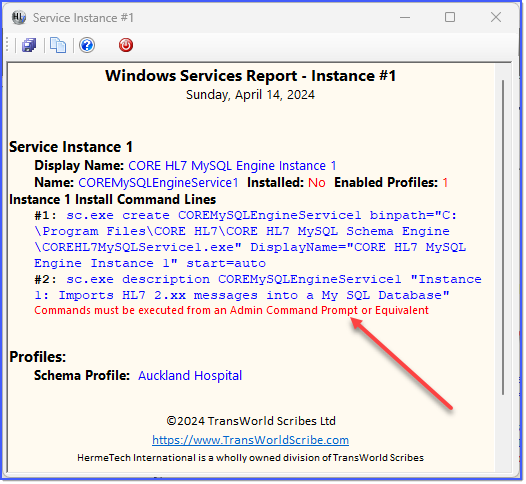Click the 'Profiles:' heading
This screenshot has height=484, width=526.
[38, 357]
